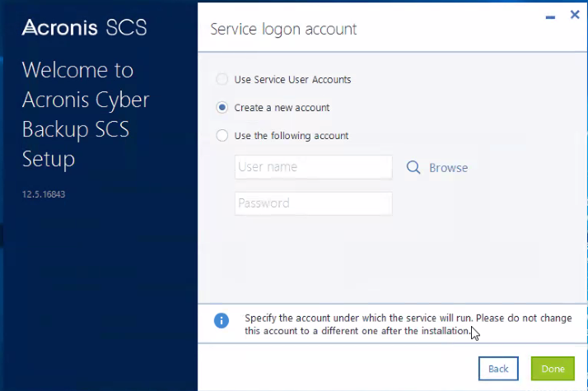This screenshot has width=588, height=391.
Task: Minimize the setup window
Action: [549, 16]
